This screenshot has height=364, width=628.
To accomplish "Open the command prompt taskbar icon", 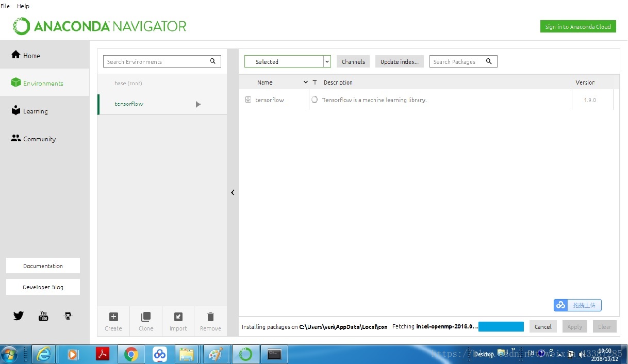I will [274, 354].
